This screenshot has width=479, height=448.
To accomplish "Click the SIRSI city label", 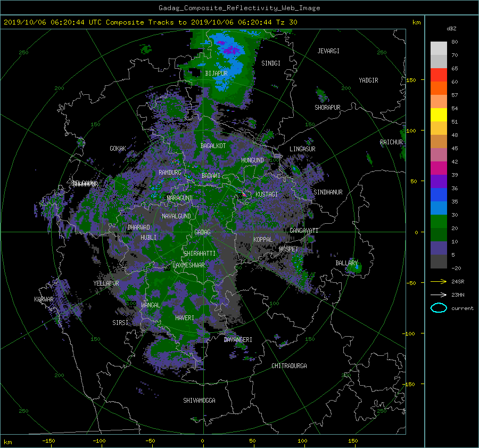I will tap(120, 323).
